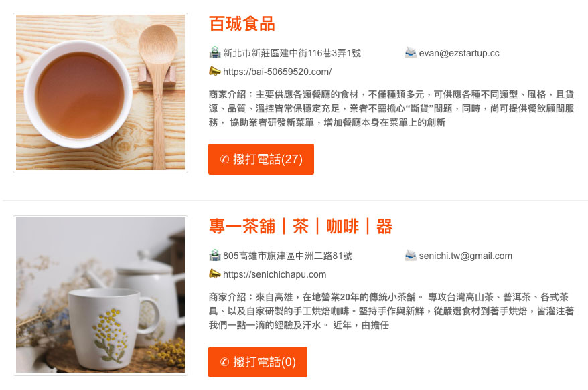The height and width of the screenshot is (390, 588).
Task: Click the megaphone icon beside bai-50659520.com link
Action: tap(214, 71)
